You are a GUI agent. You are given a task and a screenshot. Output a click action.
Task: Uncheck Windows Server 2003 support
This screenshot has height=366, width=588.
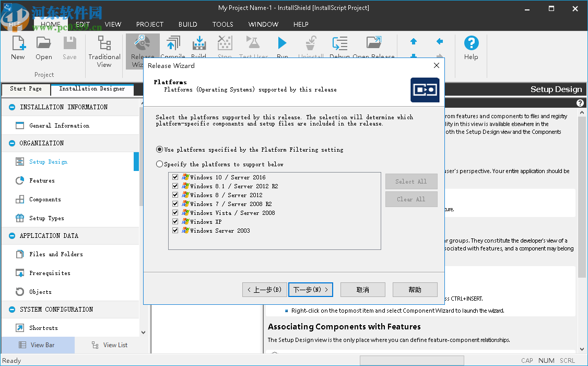tap(175, 230)
